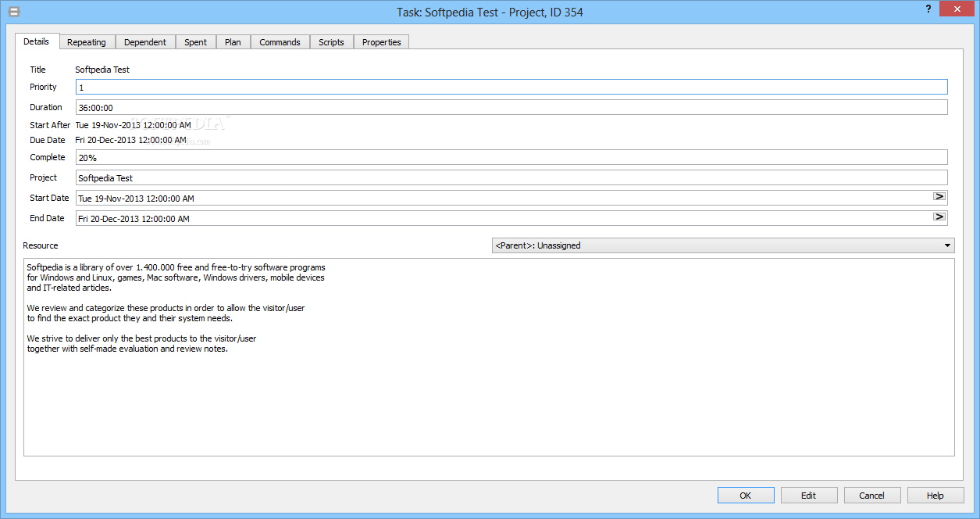Click the window title 'Task: Softpedia Test - Project, ID 354'
The image size is (980, 519).
(x=490, y=12)
